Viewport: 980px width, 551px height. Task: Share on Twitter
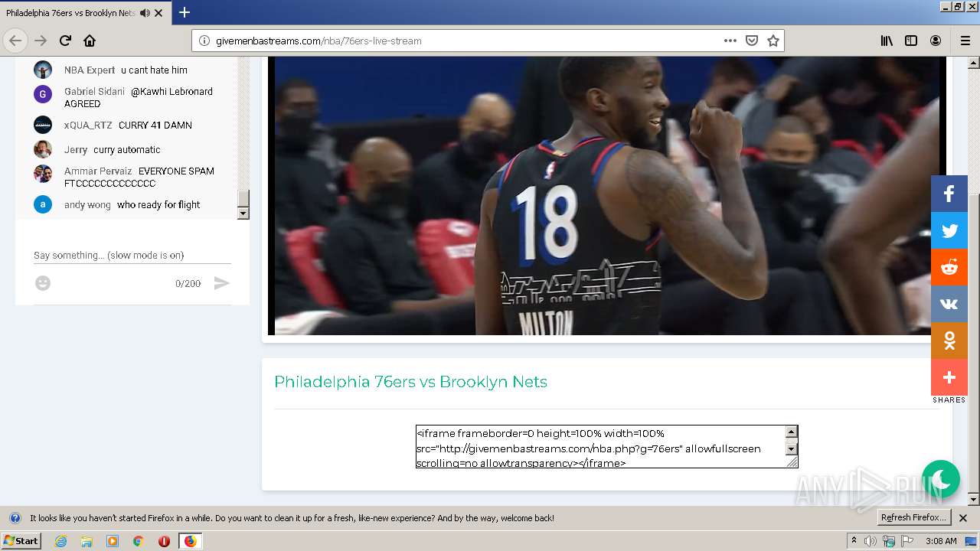[949, 230]
